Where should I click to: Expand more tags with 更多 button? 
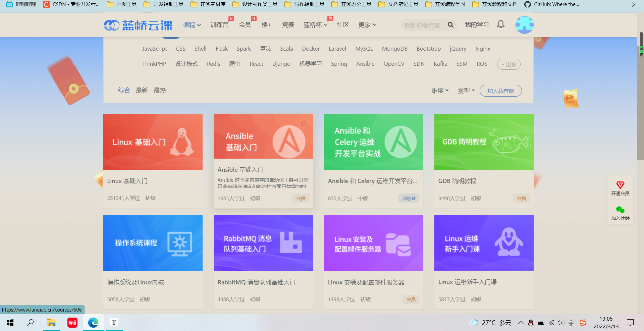508,64
